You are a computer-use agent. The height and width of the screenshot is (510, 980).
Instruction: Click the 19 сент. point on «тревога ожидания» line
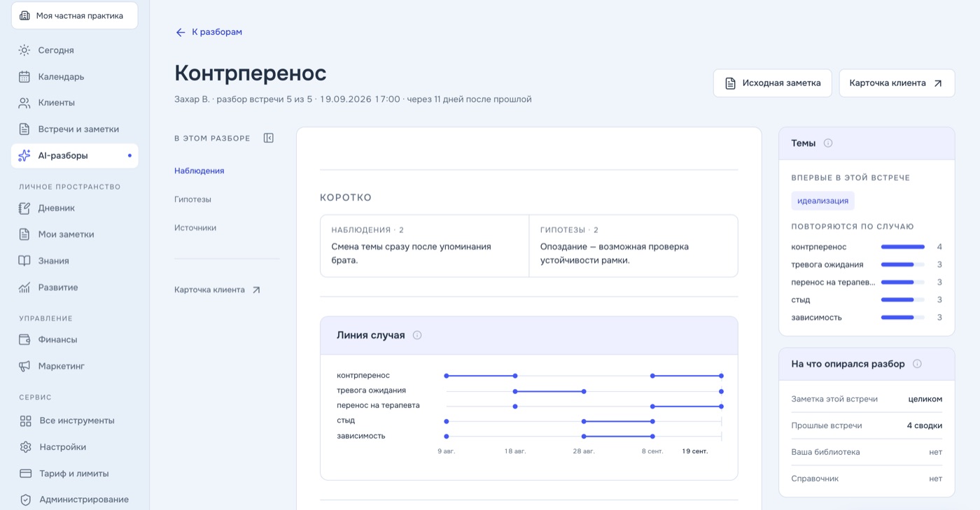[x=721, y=391]
